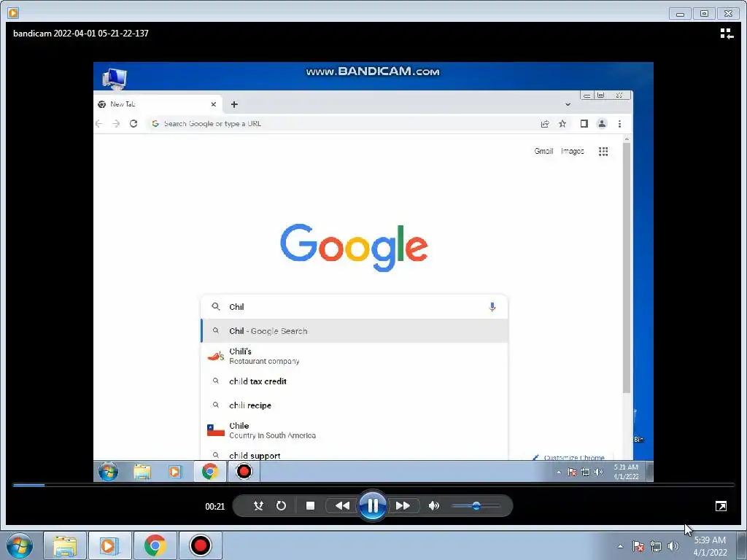This screenshot has width=747, height=560.
Task: Open Action Center flag in system tray
Action: (x=638, y=546)
